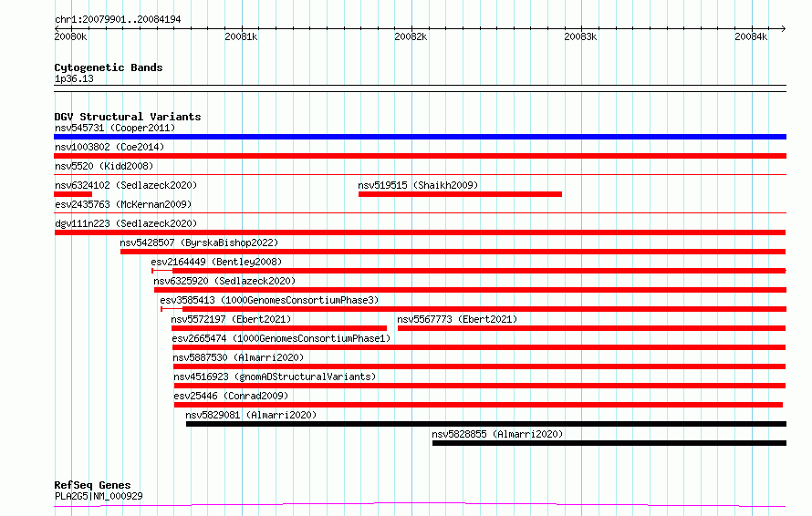Image resolution: width=812 pixels, height=516 pixels.
Task: Open nsv5572197 (Ebert2021) label
Action: (x=231, y=319)
